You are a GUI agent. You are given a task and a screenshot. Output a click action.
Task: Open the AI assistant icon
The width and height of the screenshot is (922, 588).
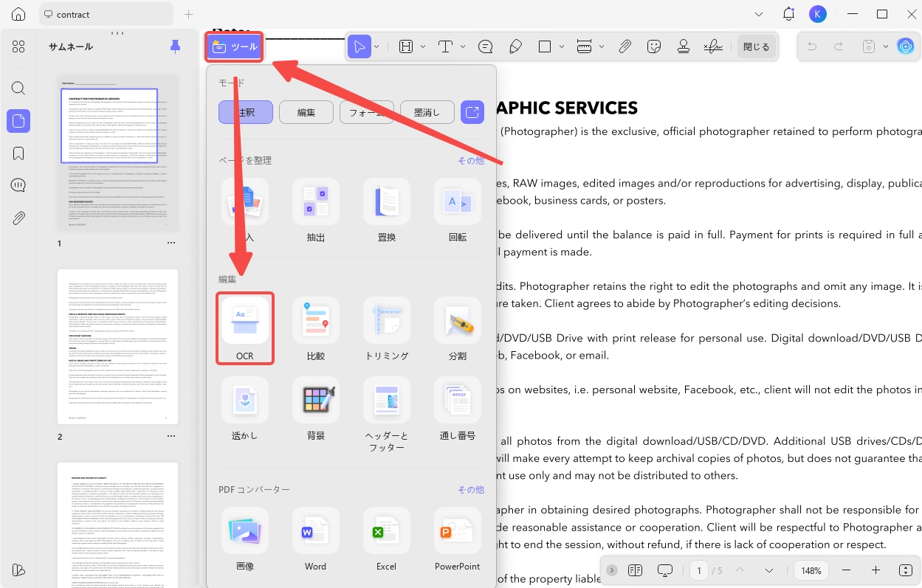[905, 46]
